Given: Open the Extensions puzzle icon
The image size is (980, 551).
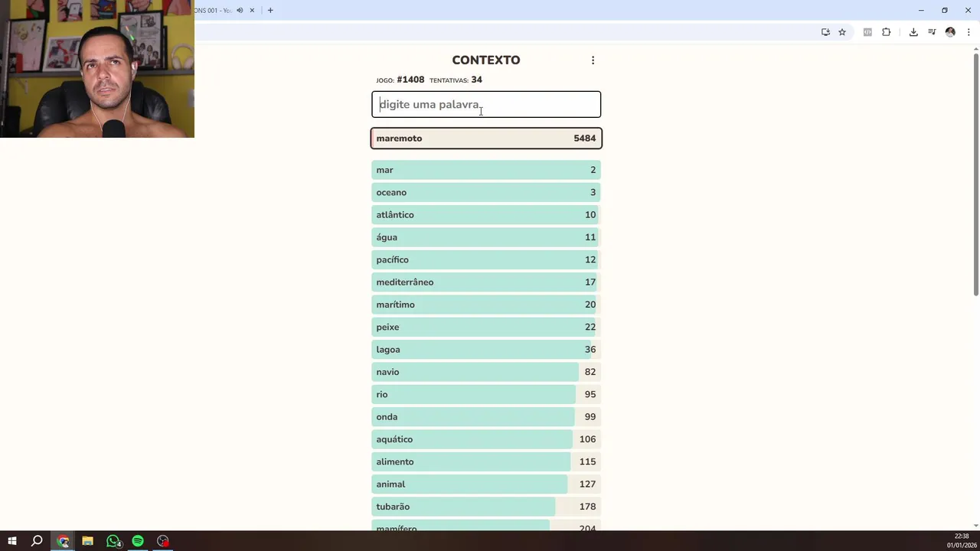Looking at the screenshot, I should [887, 32].
